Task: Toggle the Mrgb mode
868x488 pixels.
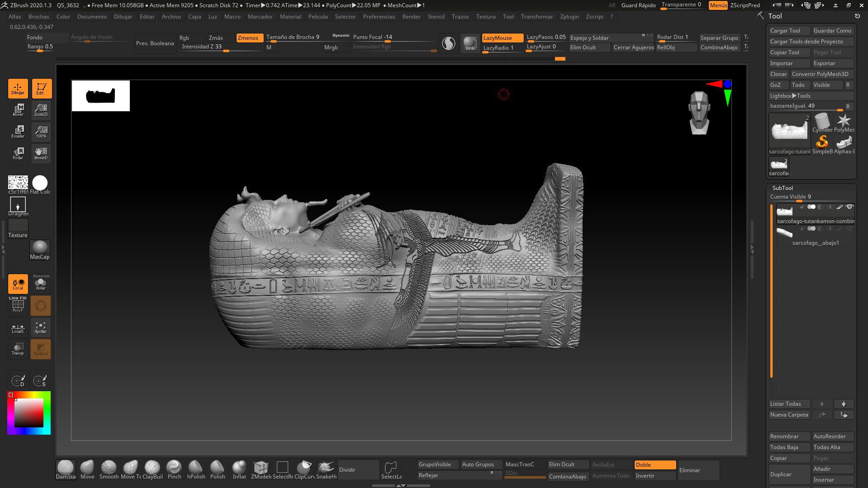Action: click(336, 47)
